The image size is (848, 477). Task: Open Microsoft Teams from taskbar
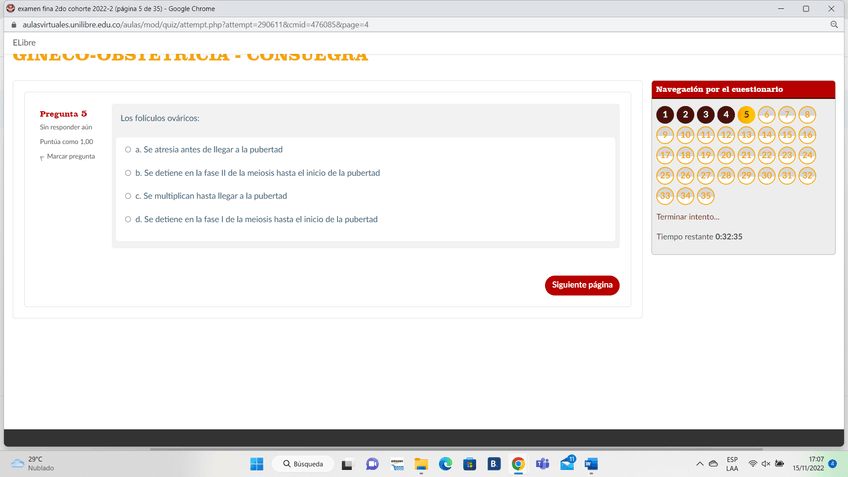tap(542, 464)
